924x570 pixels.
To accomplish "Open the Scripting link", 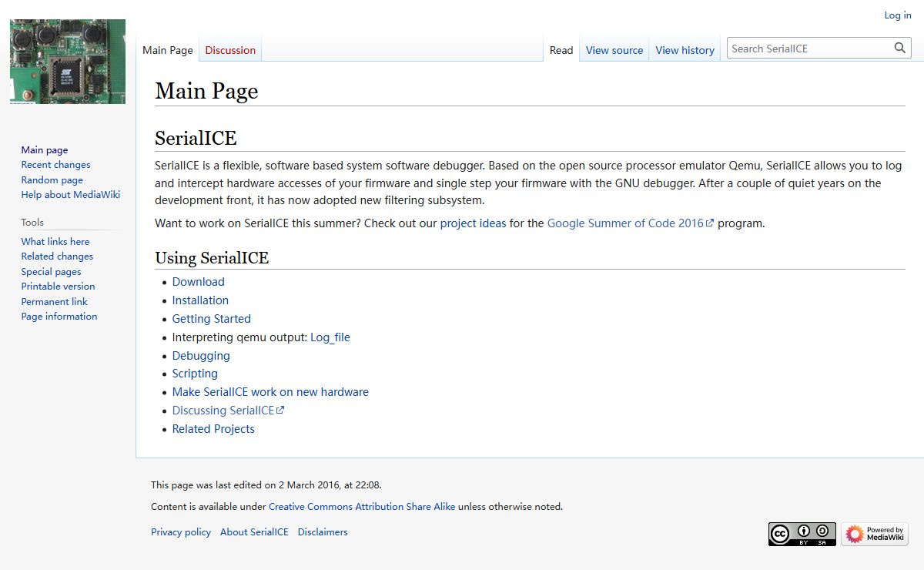I will point(195,374).
